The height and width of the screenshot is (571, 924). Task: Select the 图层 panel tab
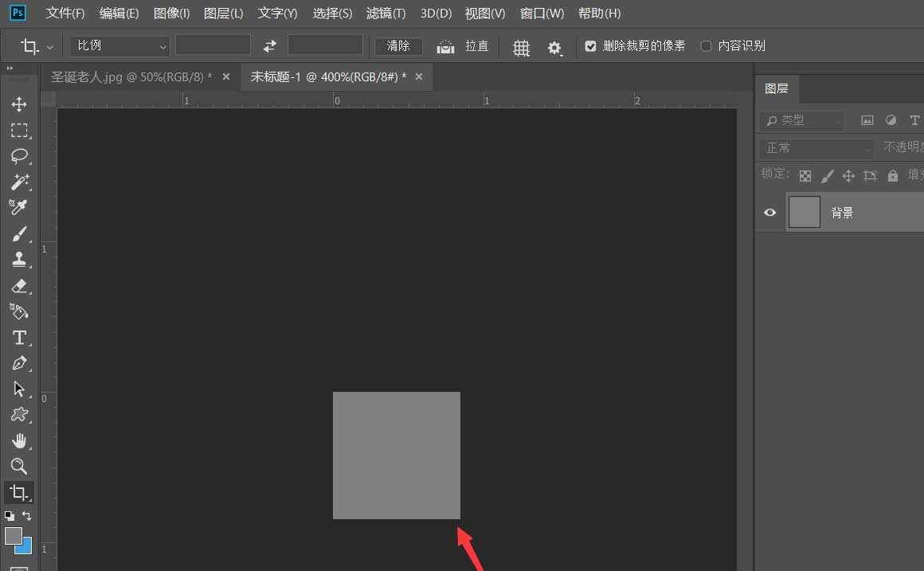click(777, 88)
